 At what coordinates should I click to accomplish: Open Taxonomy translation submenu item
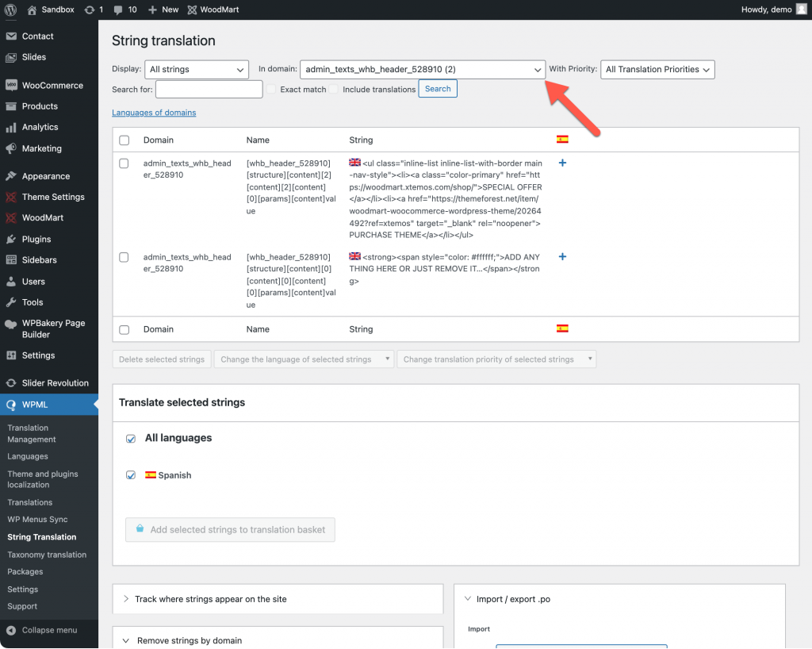point(47,555)
